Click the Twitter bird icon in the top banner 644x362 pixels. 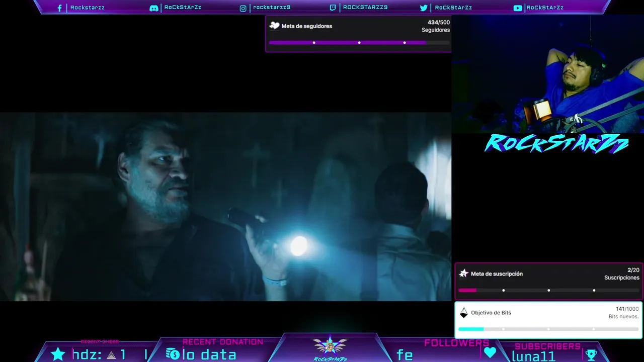click(x=424, y=8)
